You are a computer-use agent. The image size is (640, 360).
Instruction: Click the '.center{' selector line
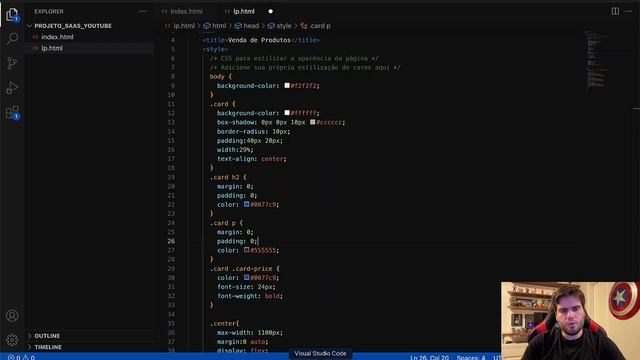tap(224, 323)
